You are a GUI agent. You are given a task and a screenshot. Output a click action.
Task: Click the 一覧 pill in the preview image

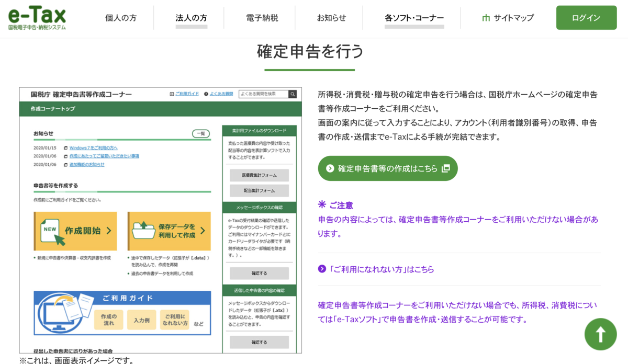click(201, 133)
